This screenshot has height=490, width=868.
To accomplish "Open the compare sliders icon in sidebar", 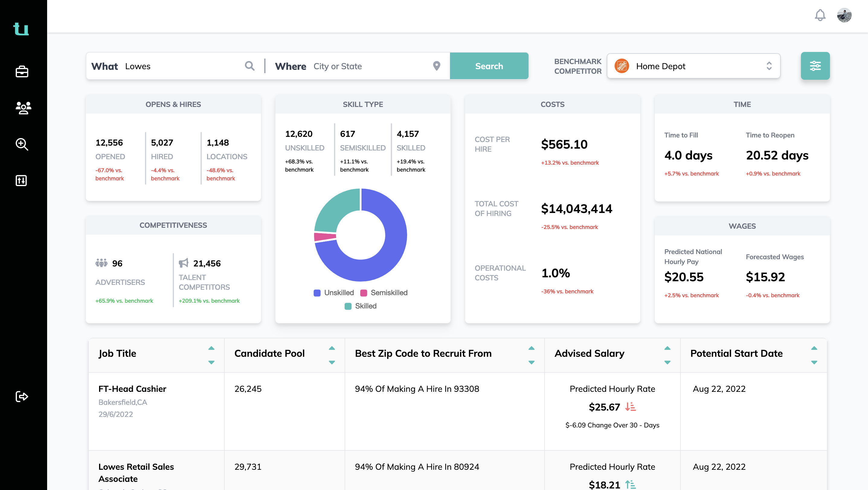I will click(x=21, y=181).
